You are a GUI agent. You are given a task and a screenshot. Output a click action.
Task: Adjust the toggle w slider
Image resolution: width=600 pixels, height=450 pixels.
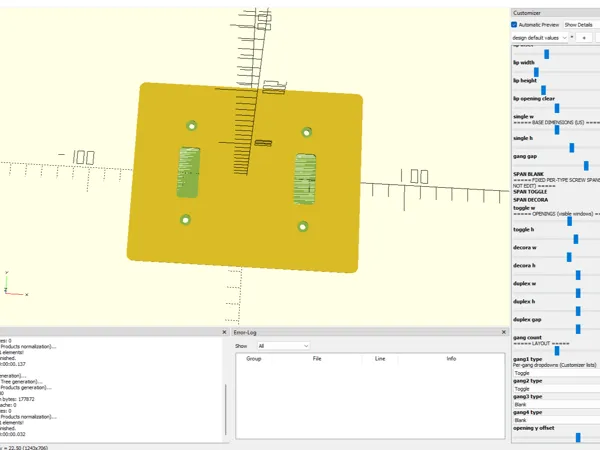point(569,221)
